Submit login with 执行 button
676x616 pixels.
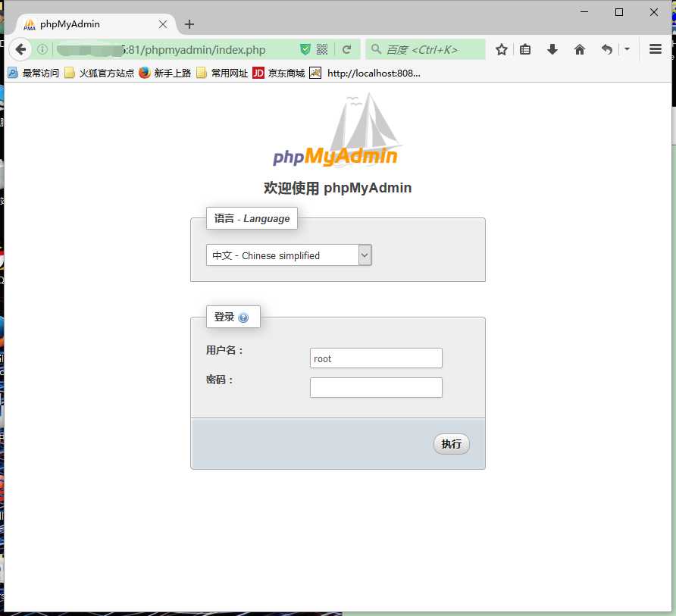click(451, 443)
